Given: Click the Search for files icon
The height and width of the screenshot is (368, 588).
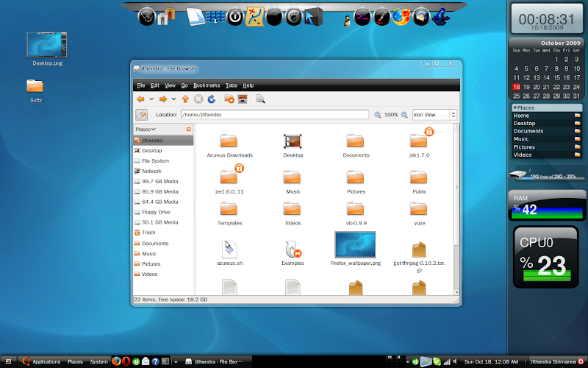Looking at the screenshot, I should pyautogui.click(x=260, y=99).
